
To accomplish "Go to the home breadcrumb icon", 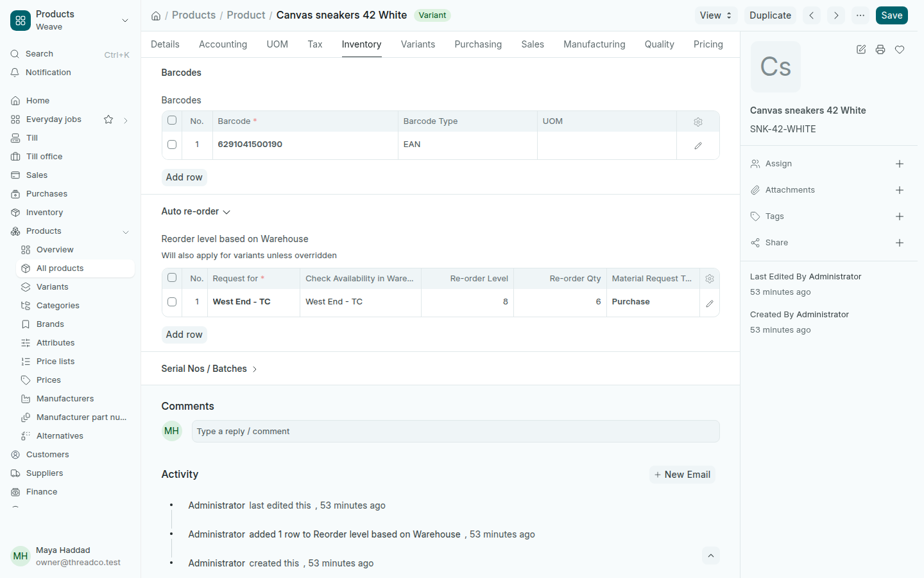I will point(156,15).
